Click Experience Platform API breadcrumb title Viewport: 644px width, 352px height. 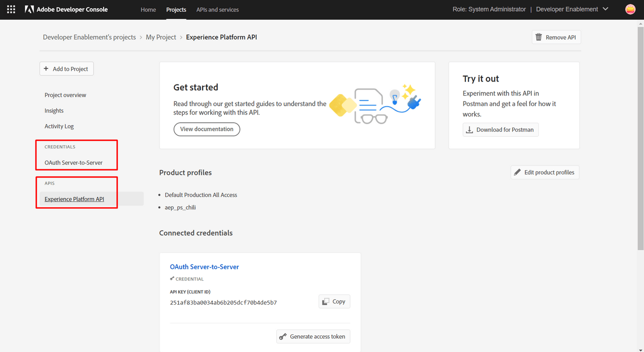[221, 37]
